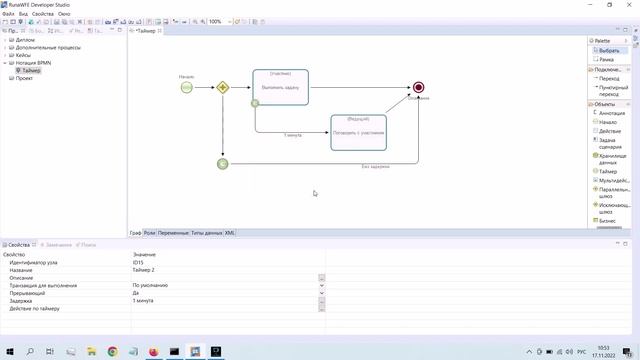Click the save toolbar icon
Screen dimensions: 640x360
click(56, 22)
